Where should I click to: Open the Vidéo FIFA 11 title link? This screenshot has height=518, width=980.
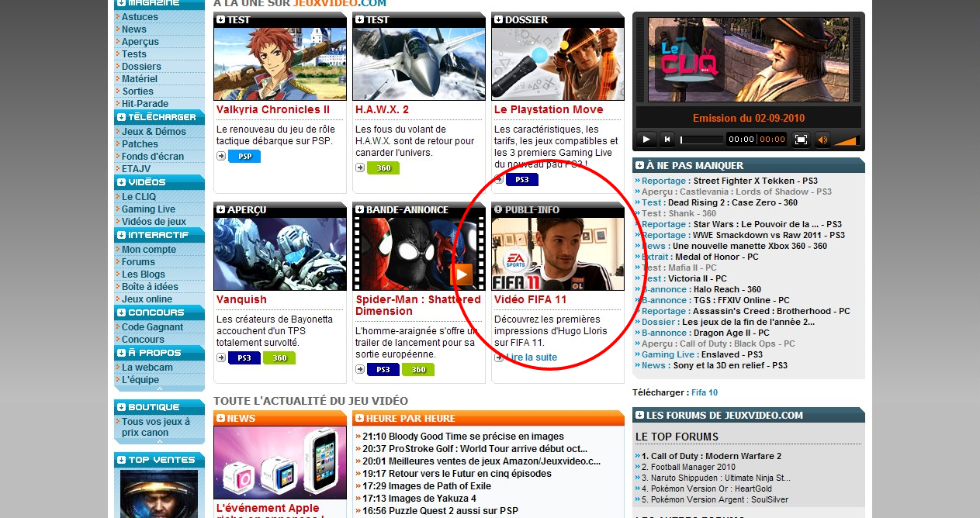pos(531,299)
